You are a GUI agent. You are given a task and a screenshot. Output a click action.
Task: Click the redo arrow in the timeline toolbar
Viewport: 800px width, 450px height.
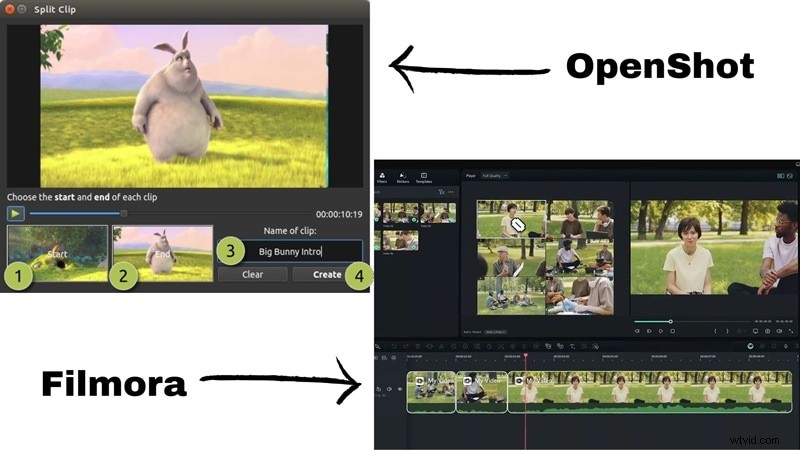(406, 346)
